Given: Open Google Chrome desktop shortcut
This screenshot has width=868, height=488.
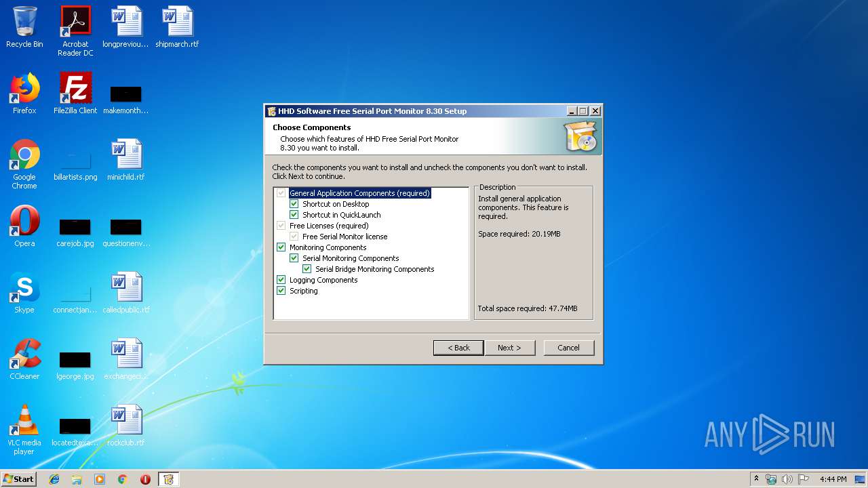Looking at the screenshot, I should pyautogui.click(x=24, y=164).
